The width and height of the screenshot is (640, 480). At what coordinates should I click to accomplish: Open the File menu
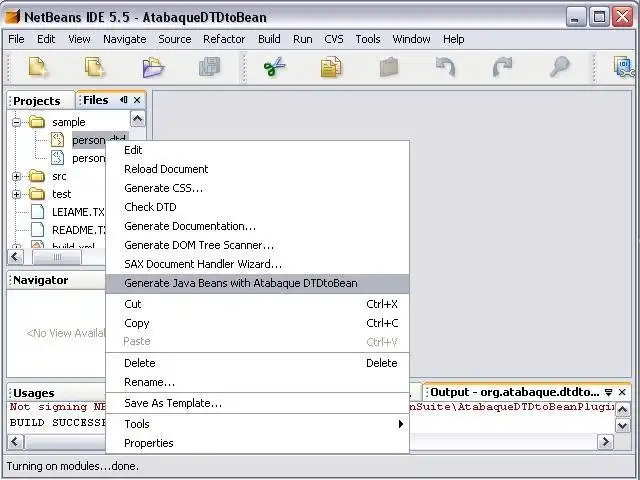point(16,39)
